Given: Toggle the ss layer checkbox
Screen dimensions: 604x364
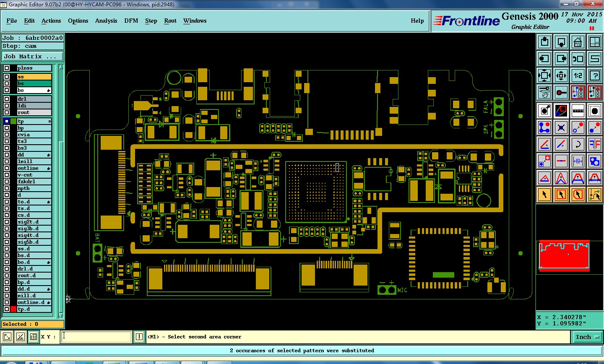Looking at the screenshot, I should [7, 77].
